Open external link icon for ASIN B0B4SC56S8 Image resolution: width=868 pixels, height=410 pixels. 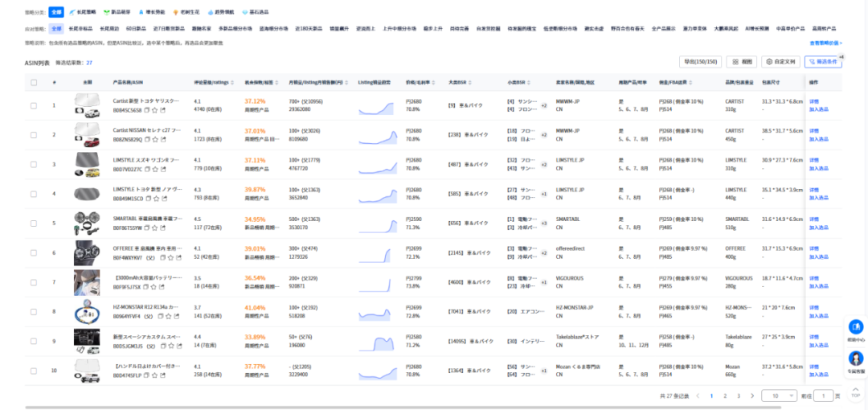pyautogui.click(x=162, y=110)
